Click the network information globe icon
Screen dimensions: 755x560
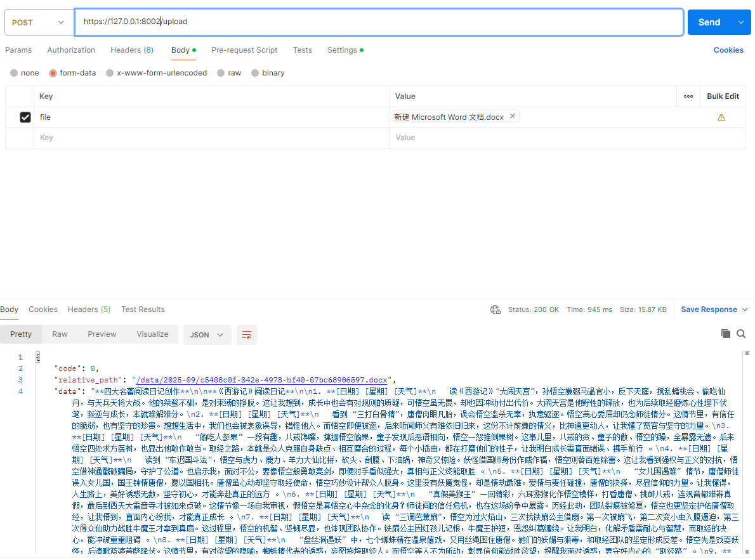(495, 309)
